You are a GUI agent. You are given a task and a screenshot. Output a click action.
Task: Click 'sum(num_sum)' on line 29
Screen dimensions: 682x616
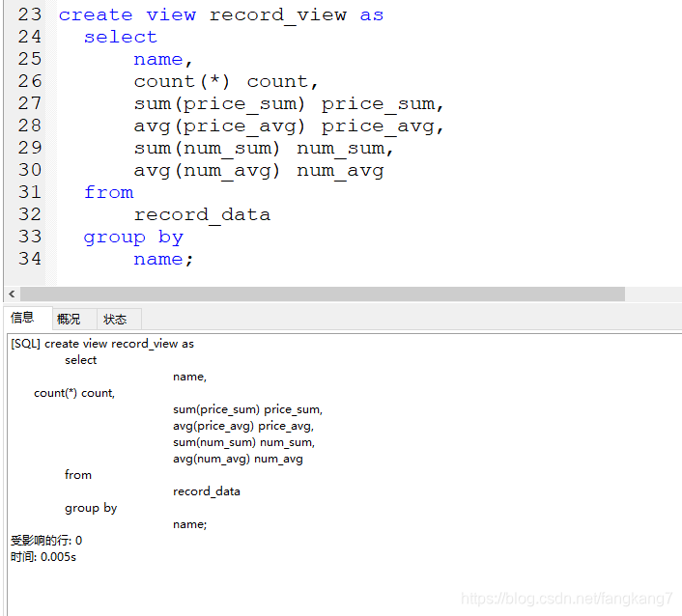pos(207,149)
